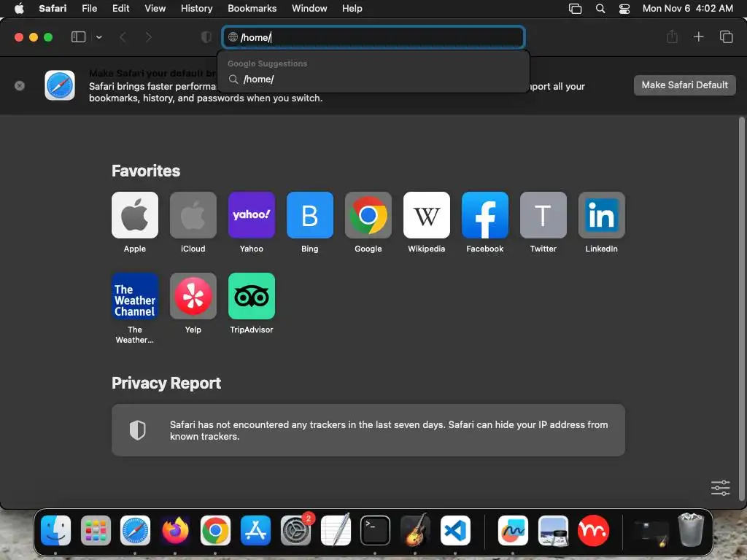Show the toolbar Privacy Report shield
The height and width of the screenshot is (560, 747).
tap(206, 37)
